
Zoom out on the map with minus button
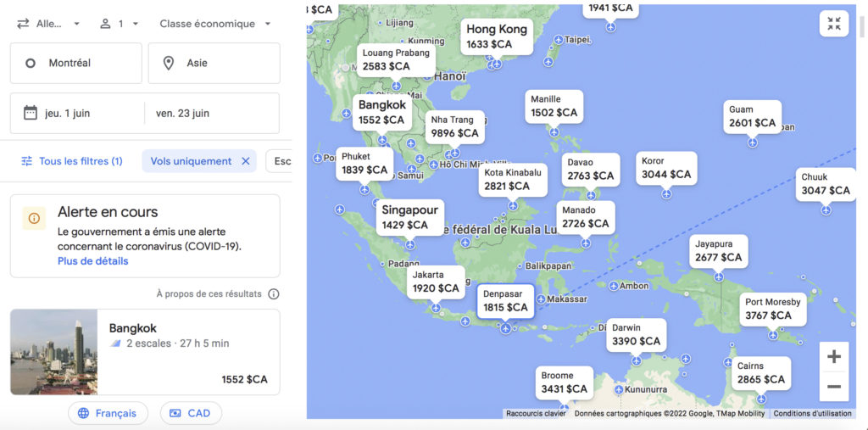coord(833,387)
